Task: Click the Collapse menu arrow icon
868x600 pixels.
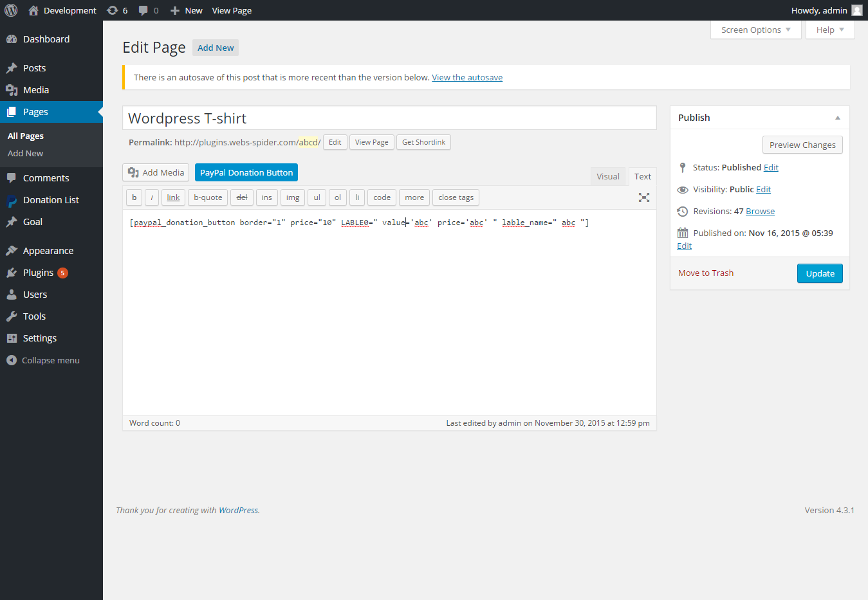Action: pos(12,360)
